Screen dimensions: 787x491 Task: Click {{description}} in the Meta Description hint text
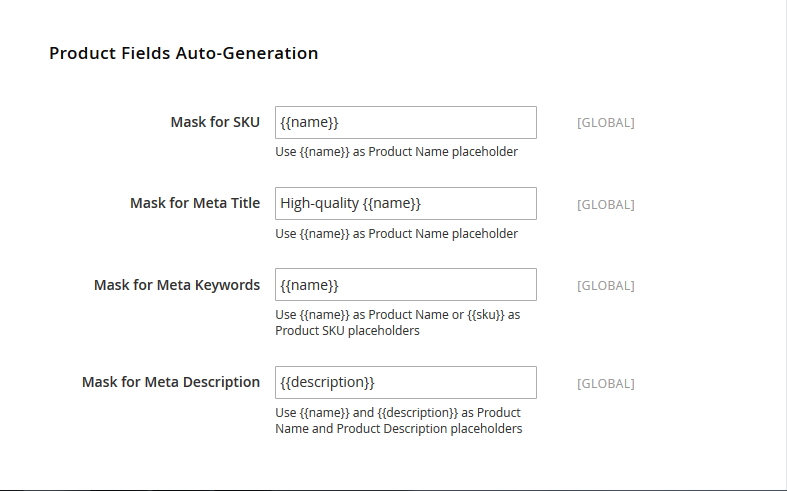click(418, 413)
